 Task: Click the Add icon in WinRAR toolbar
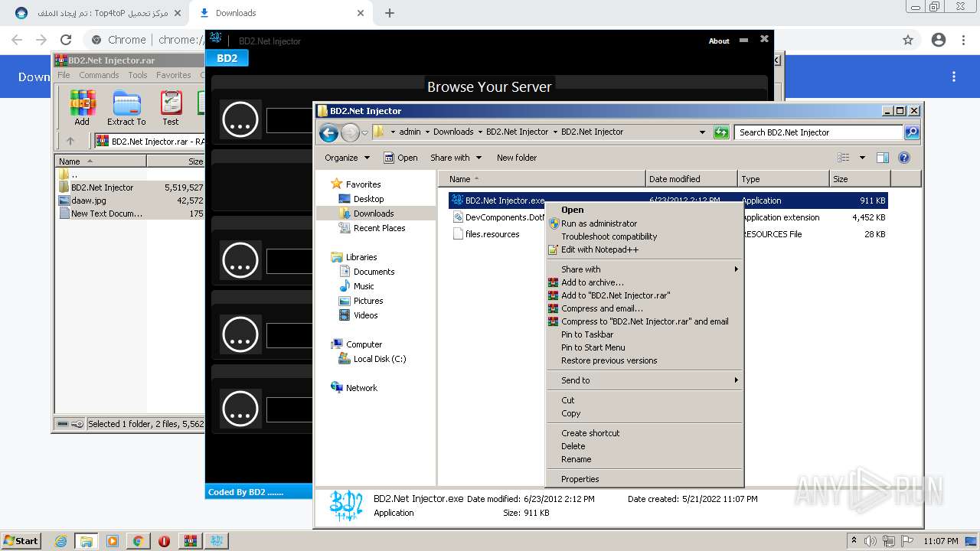point(82,108)
